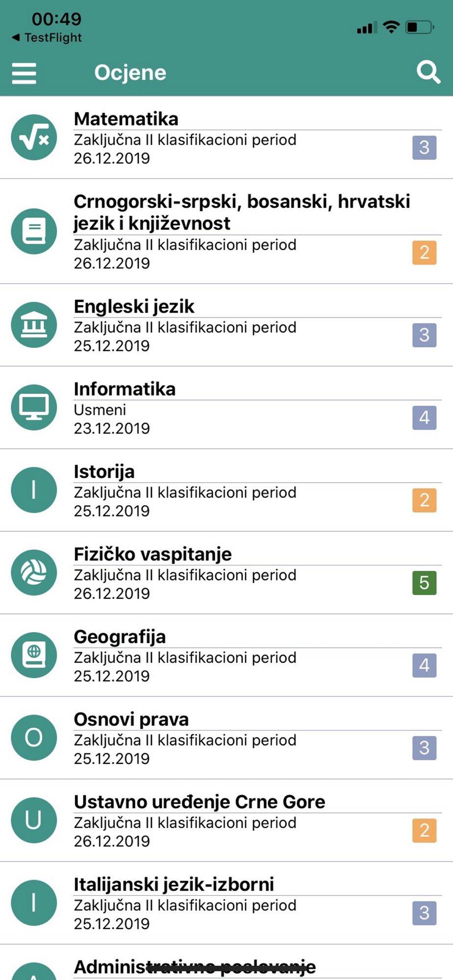Open Italijanski jezik-izborni subject row
The width and height of the screenshot is (453, 980).
tap(226, 903)
